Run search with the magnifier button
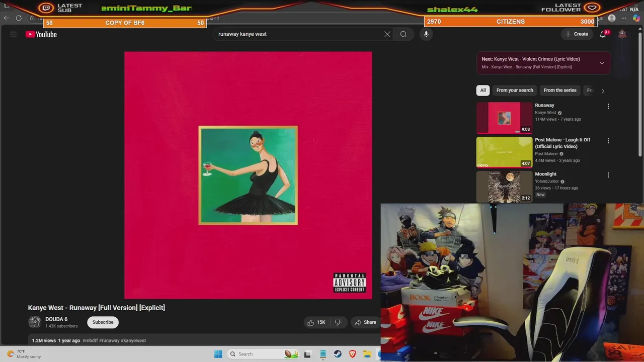Screen dimensions: 644x362 click(x=404, y=34)
